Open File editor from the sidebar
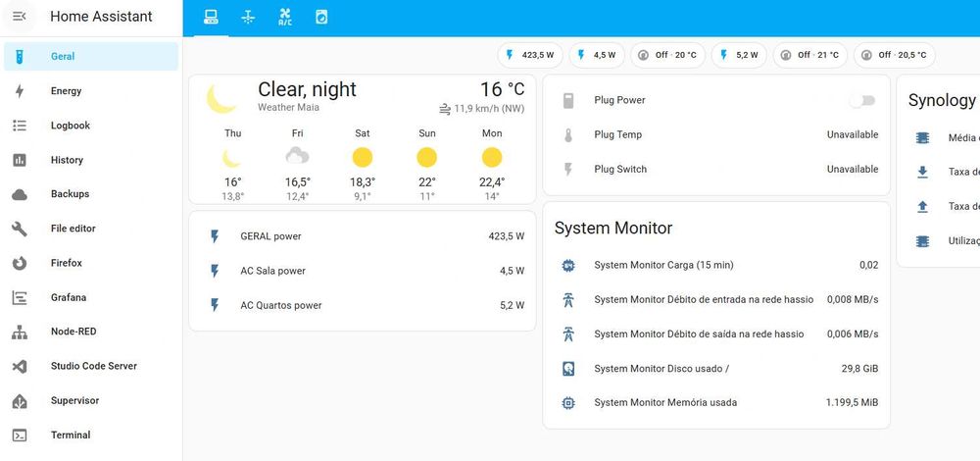The image size is (980, 461). [x=91, y=229]
